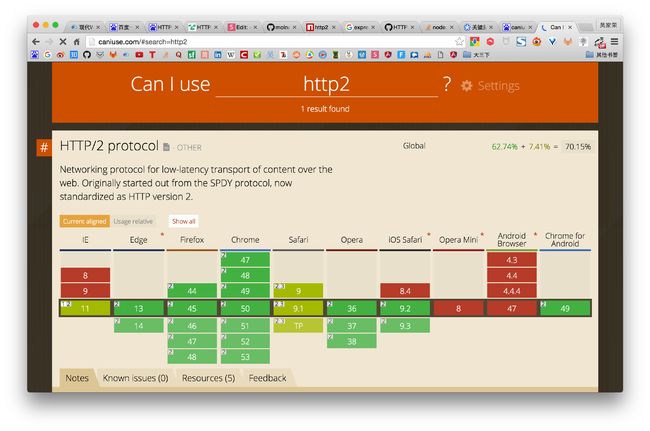
Task: Stop loading the page with the X button
Action: click(63, 41)
